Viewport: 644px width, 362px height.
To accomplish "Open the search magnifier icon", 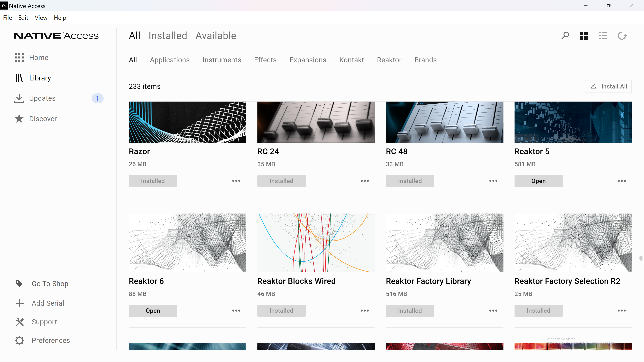I will [x=565, y=36].
